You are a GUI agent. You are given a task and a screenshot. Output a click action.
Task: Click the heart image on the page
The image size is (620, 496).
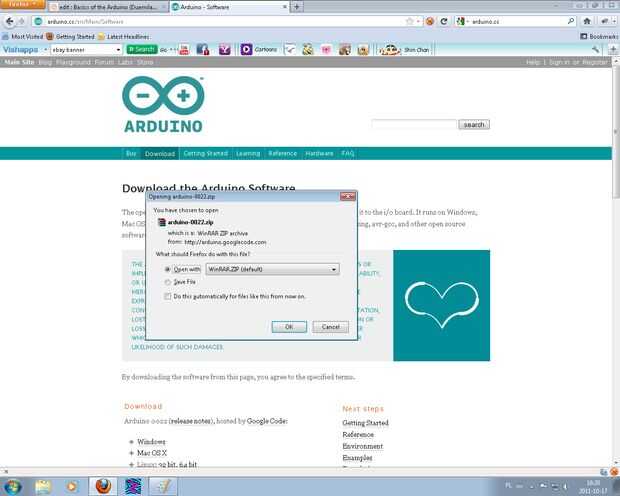pos(441,305)
